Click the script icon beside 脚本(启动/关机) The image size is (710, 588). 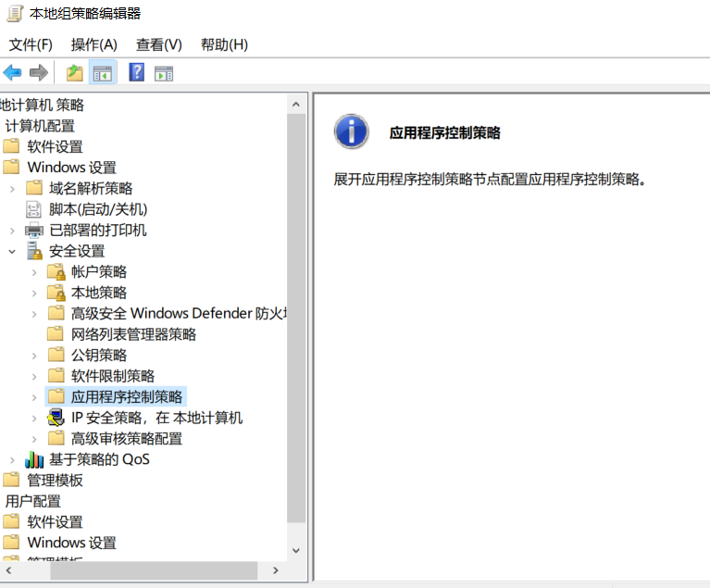(x=34, y=209)
